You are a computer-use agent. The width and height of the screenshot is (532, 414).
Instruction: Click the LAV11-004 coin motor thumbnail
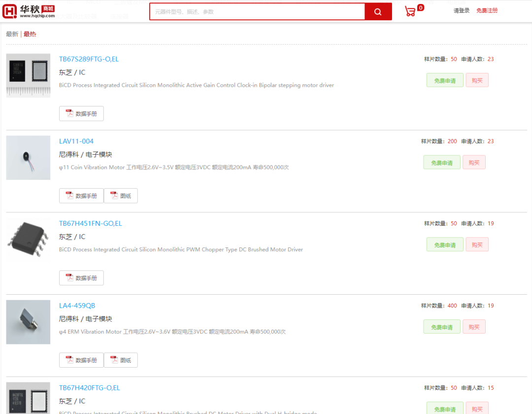point(28,158)
